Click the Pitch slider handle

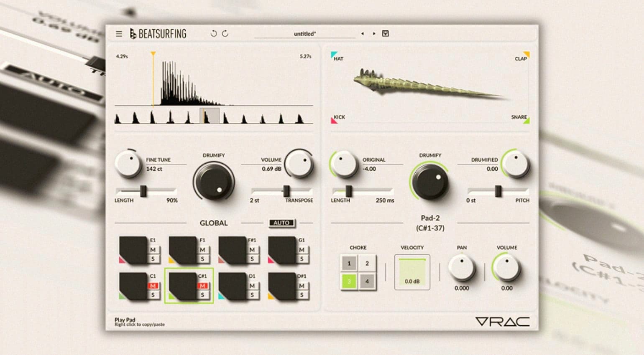click(498, 191)
